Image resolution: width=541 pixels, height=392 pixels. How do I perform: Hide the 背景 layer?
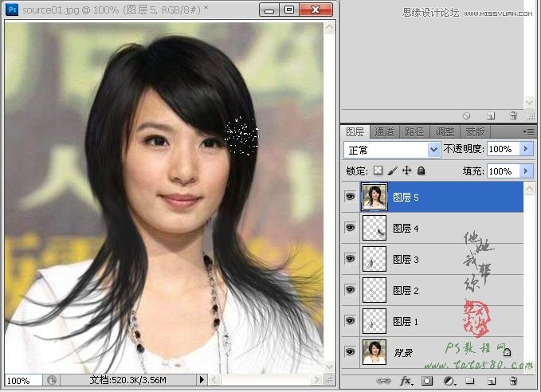(351, 352)
